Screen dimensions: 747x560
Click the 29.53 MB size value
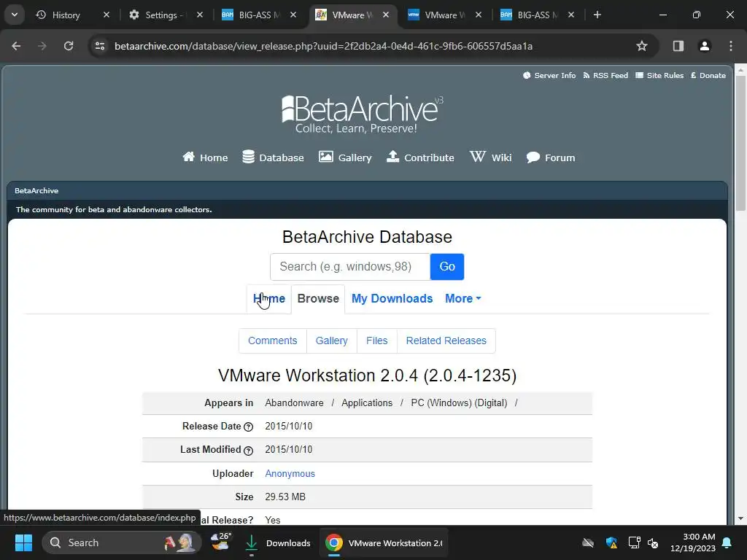click(x=285, y=497)
